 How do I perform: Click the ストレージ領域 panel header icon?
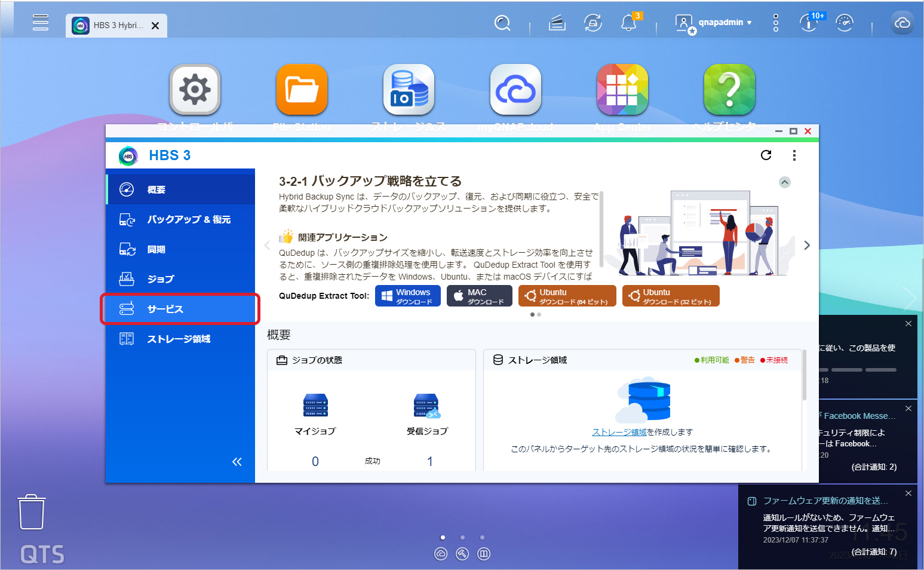tap(498, 360)
